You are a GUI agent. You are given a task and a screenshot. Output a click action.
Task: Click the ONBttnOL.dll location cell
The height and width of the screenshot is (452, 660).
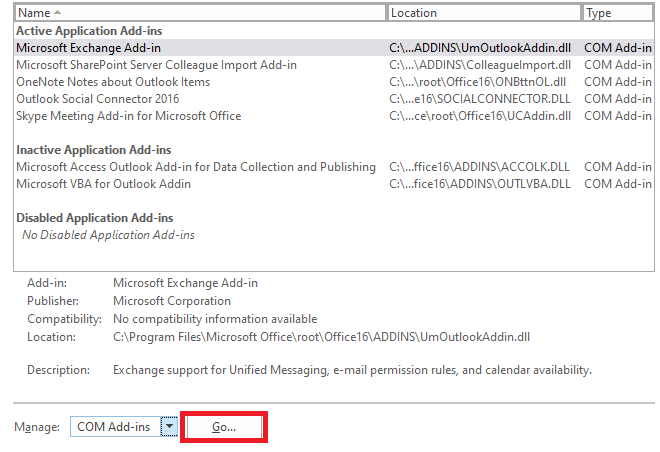[x=477, y=82]
